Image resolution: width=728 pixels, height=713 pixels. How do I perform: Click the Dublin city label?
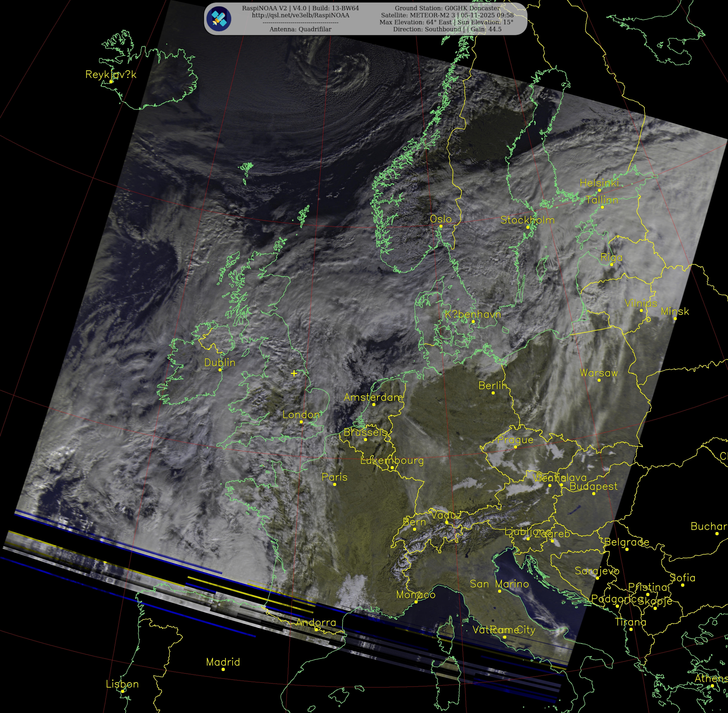click(220, 362)
